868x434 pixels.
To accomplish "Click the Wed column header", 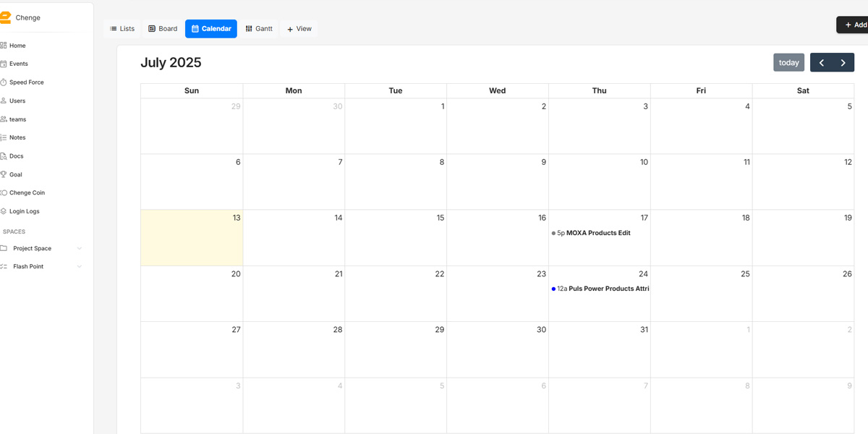I will point(498,90).
